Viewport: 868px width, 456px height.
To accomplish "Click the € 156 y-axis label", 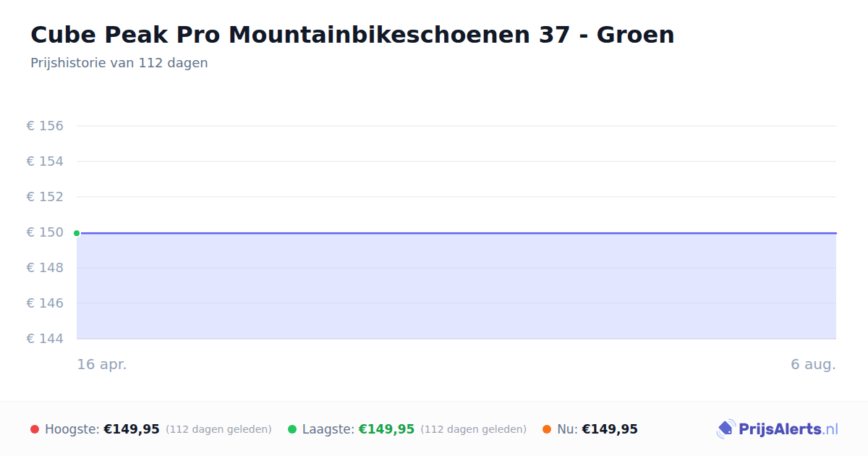I will pos(45,126).
